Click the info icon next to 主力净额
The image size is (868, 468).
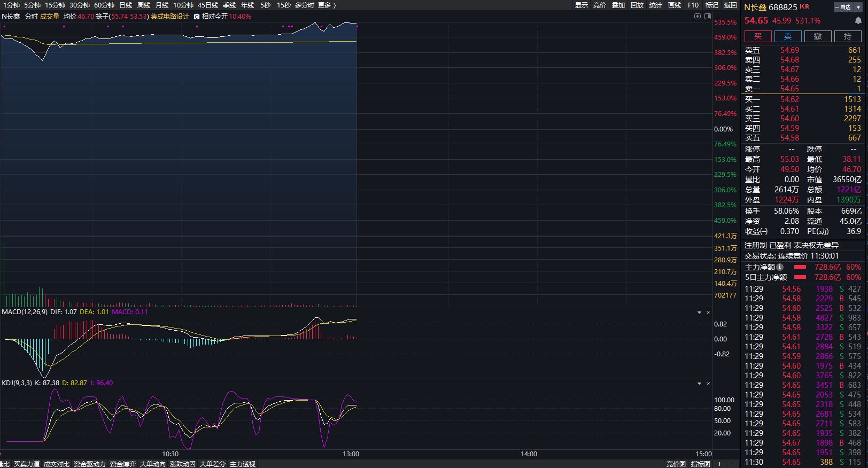780,267
